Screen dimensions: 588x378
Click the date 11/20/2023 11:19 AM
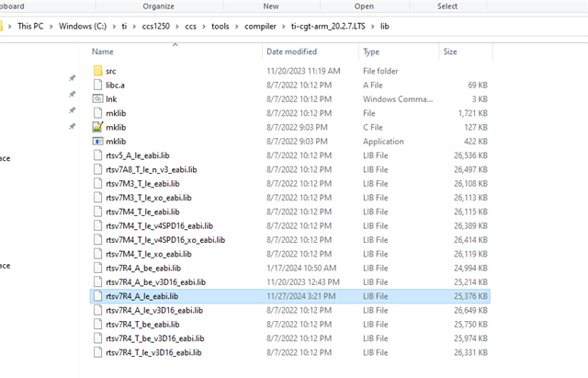303,71
